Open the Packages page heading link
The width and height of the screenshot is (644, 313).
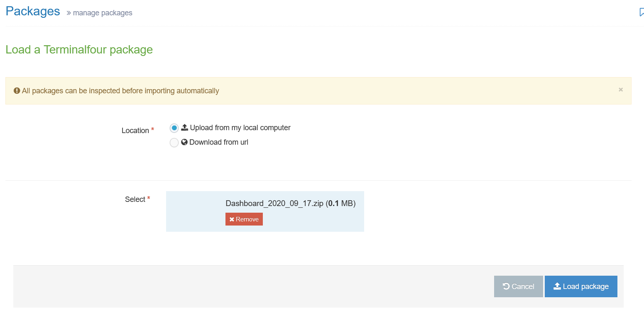click(x=32, y=11)
